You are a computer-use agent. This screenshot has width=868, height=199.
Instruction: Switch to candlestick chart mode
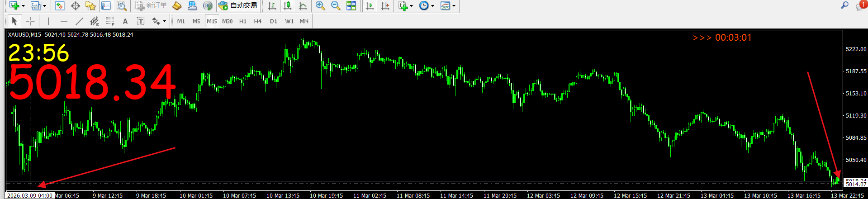[x=287, y=5]
